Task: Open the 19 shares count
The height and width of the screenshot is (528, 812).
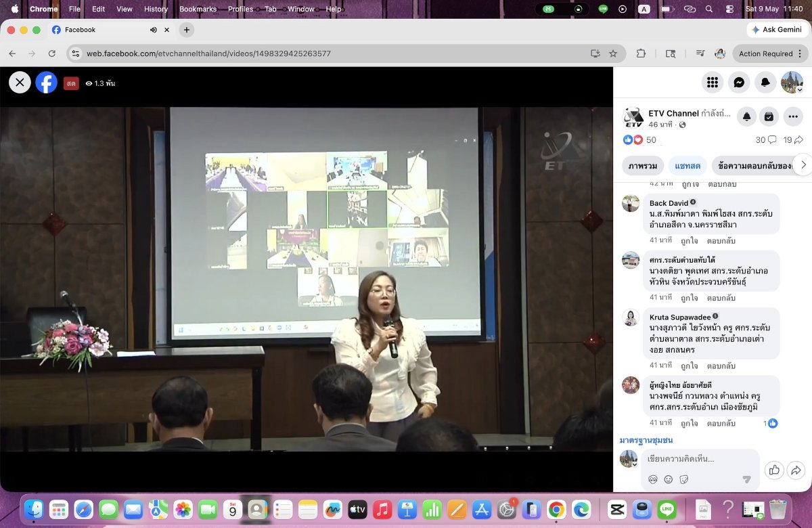Action: pyautogui.click(x=792, y=139)
